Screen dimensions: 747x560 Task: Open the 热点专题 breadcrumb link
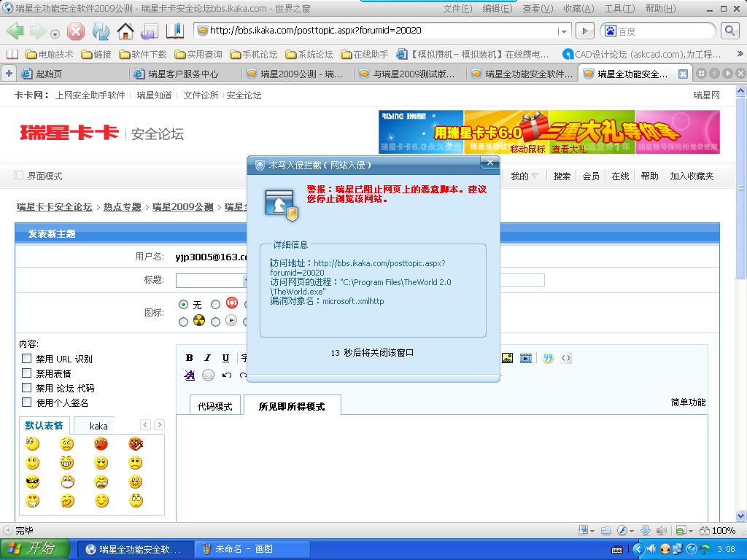click(123, 206)
